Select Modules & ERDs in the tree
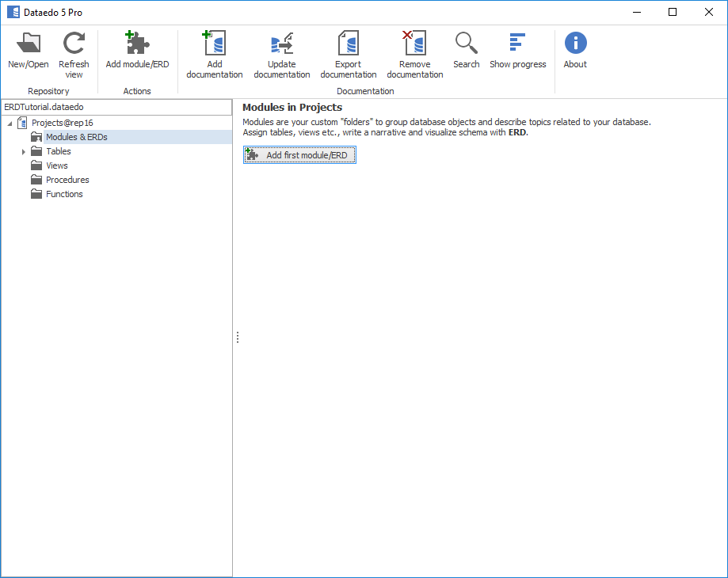 (x=76, y=137)
